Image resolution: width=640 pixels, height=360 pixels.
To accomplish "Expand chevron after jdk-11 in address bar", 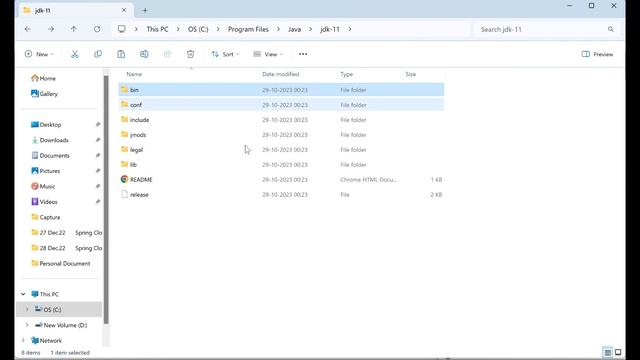I will point(350,29).
